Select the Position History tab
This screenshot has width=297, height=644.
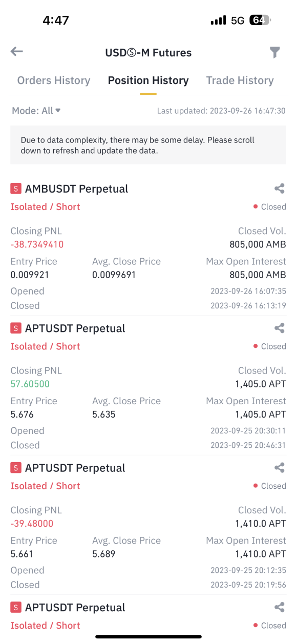tap(148, 80)
